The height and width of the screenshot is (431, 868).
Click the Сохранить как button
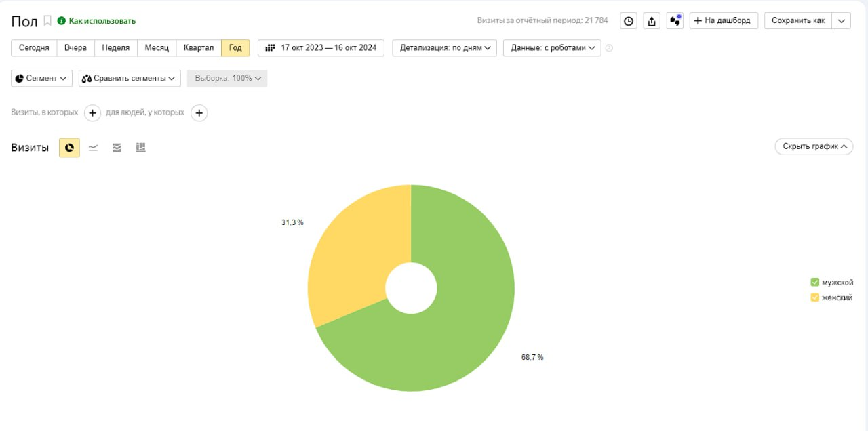798,21
